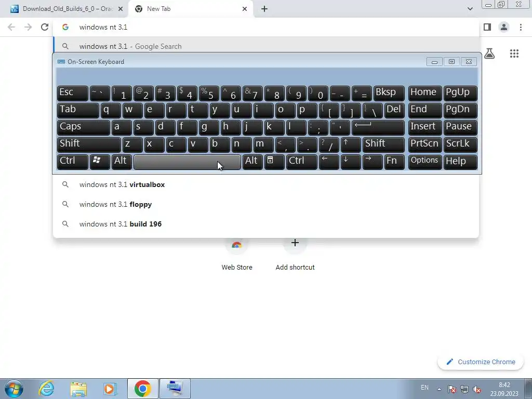This screenshot has width=532, height=399.
Task: Click the PgDn key on On-Screen Keyboard
Action: (x=460, y=110)
